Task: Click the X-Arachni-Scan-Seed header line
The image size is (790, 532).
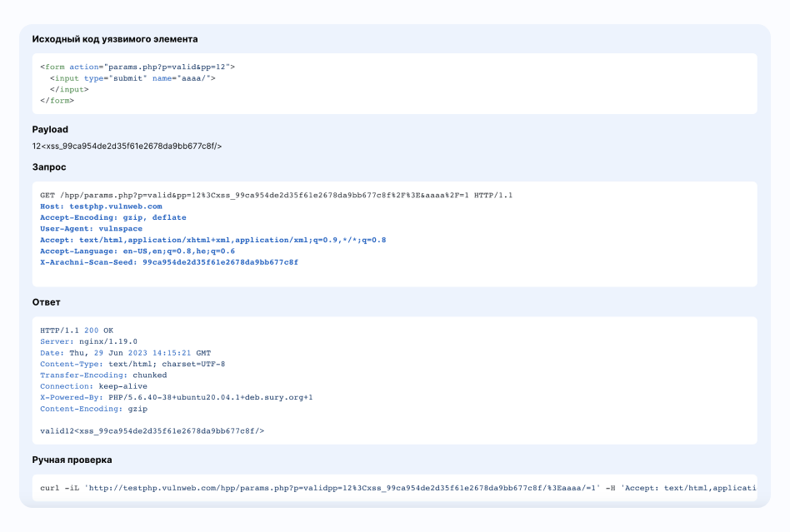Action: [168, 262]
